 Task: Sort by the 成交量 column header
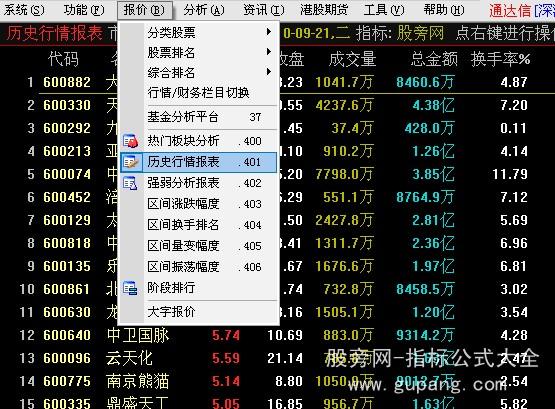pyautogui.click(x=352, y=59)
